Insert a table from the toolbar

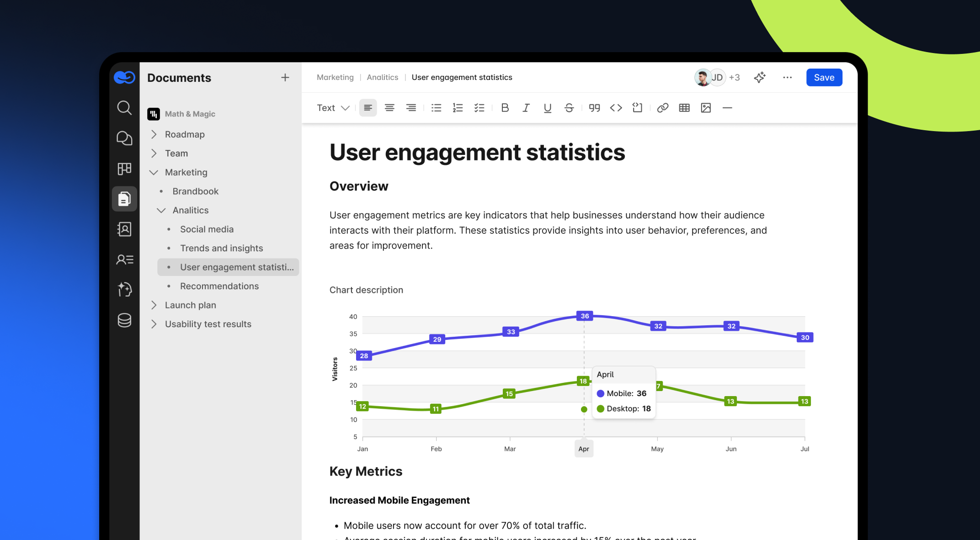click(684, 108)
